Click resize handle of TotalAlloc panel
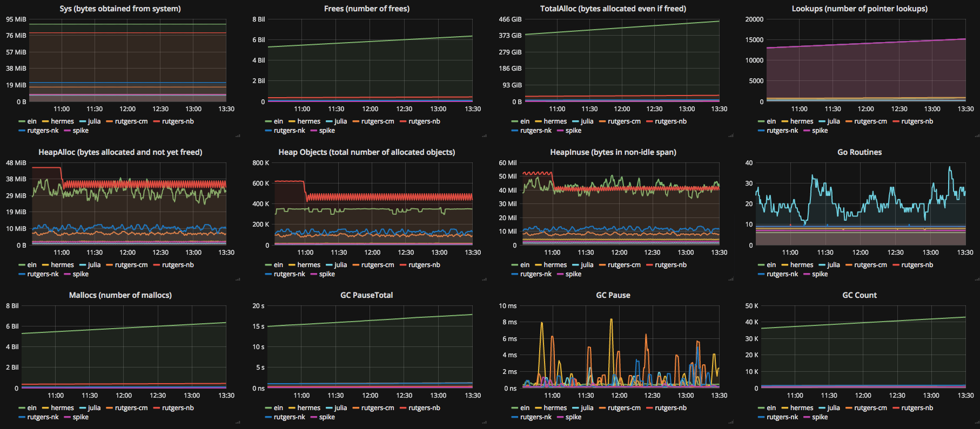Screen dimensions: 980x429 [x=730, y=136]
